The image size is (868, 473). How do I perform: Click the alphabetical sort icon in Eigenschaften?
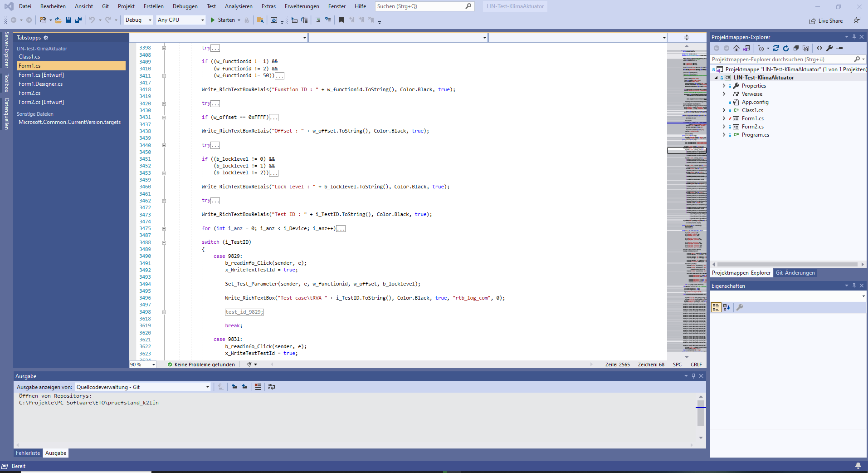[727, 307]
